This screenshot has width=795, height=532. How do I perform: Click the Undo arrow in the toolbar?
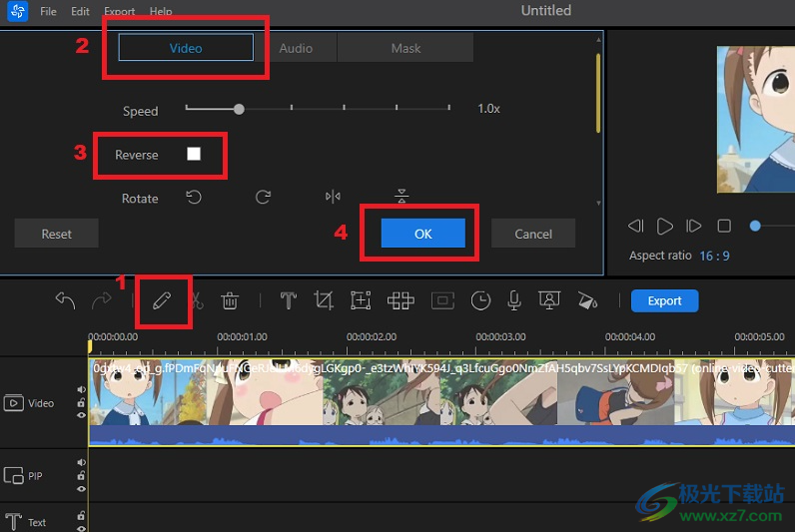click(65, 300)
